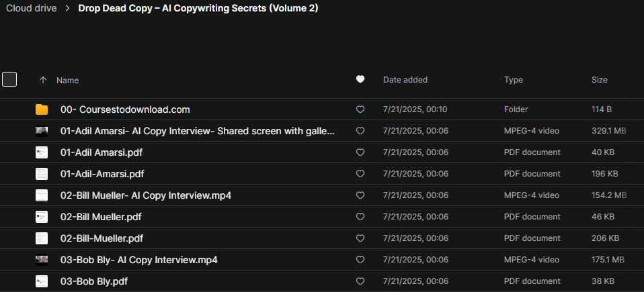The width and height of the screenshot is (644, 292).
Task: Sort files by Date added column
Action: tap(405, 80)
